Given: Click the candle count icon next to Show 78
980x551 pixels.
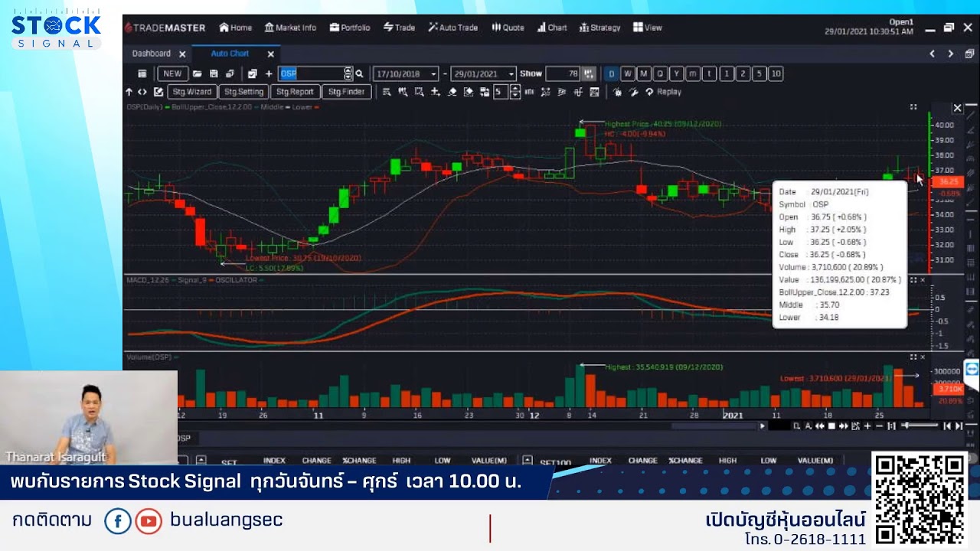Looking at the screenshot, I should (589, 73).
